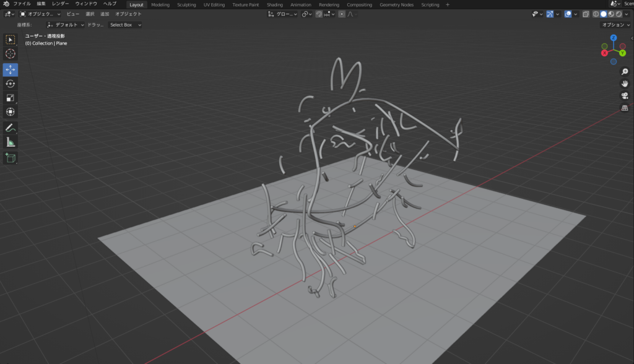The image size is (634, 364).
Task: Open the ヘルプ menu
Action: click(x=110, y=4)
